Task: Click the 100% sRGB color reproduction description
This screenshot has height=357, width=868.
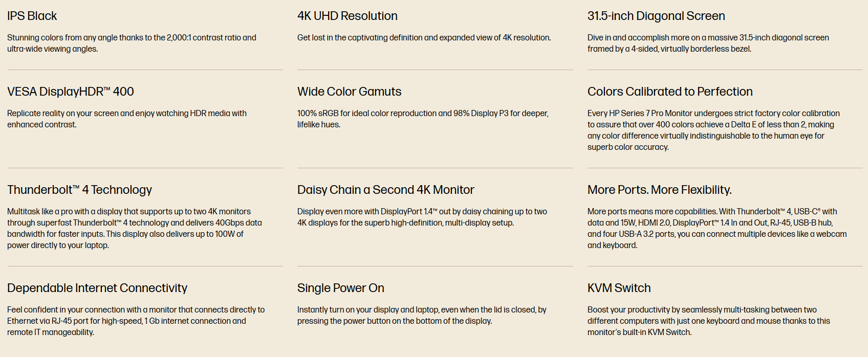Action: point(423,119)
